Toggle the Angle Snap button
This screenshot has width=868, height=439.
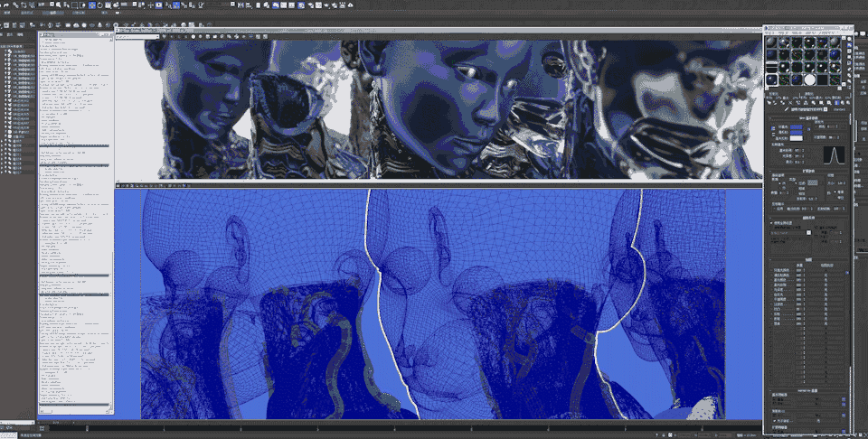tap(176, 5)
